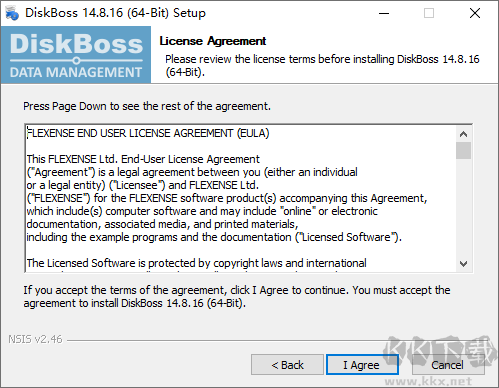Click the disabled maximize box in title bar

429,13
